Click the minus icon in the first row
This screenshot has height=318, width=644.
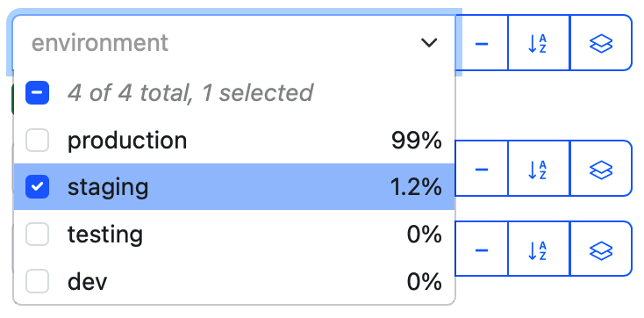(x=481, y=43)
